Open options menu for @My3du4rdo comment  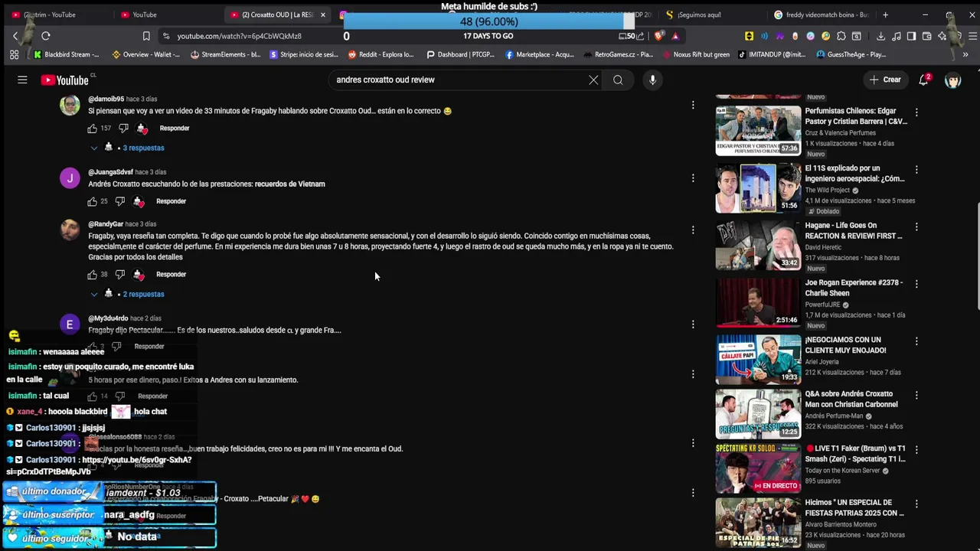click(x=693, y=324)
